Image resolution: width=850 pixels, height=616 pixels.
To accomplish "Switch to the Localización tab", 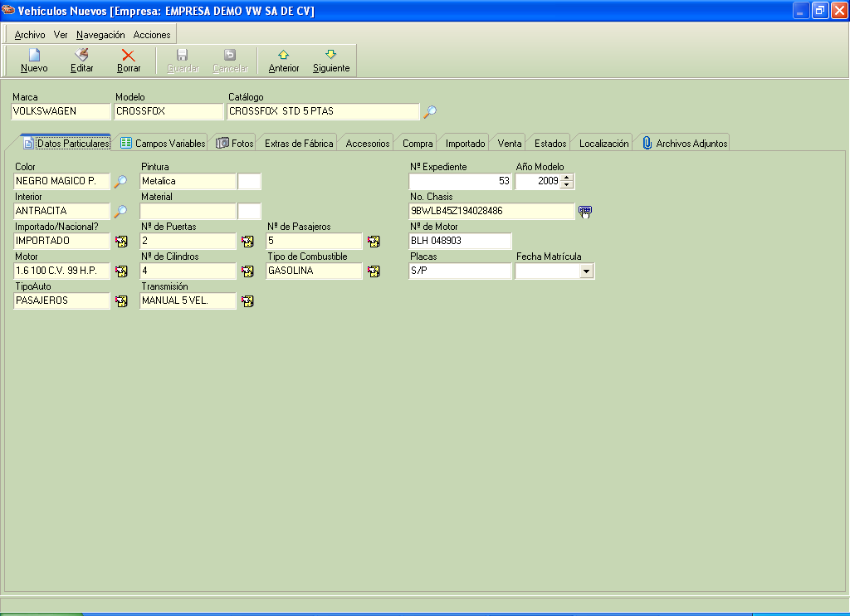I will click(604, 143).
